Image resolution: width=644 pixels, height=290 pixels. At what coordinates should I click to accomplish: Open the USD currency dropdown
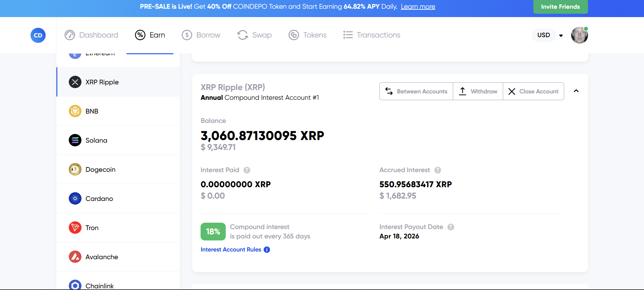(x=544, y=35)
